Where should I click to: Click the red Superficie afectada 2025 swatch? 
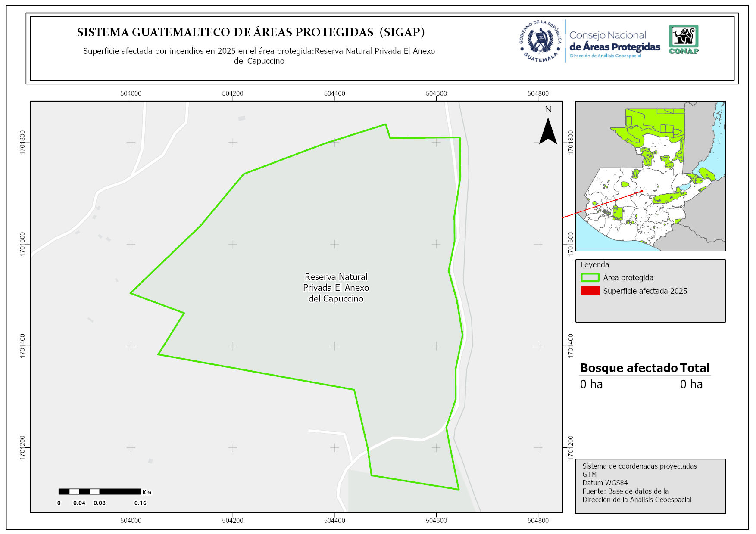tap(590, 291)
